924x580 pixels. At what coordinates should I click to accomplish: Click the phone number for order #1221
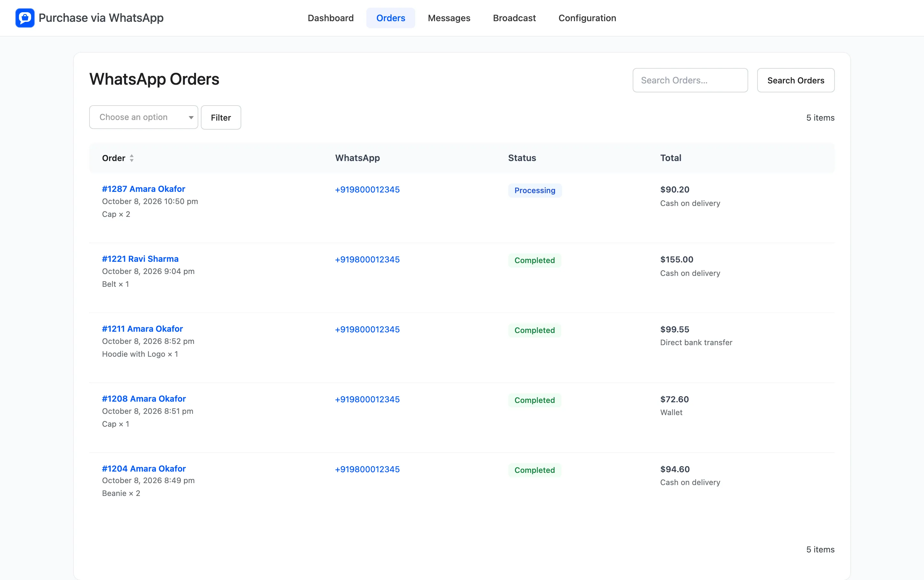(367, 259)
